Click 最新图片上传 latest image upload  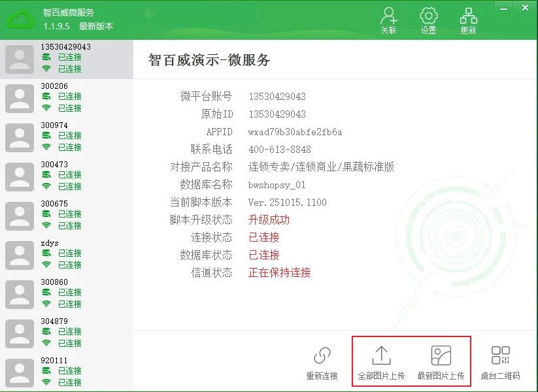441,363
